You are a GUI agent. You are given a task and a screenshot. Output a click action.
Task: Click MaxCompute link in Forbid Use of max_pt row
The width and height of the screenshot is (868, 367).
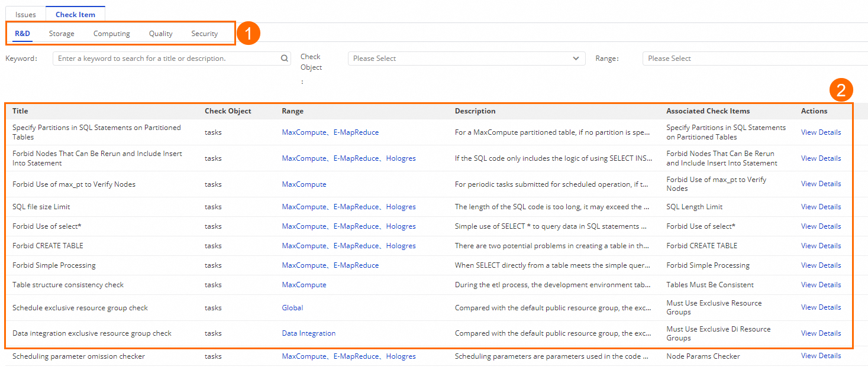pos(304,184)
